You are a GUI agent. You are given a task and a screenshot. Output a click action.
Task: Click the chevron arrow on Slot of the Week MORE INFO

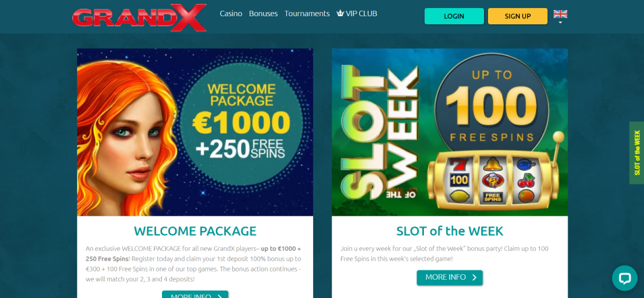pos(475,278)
